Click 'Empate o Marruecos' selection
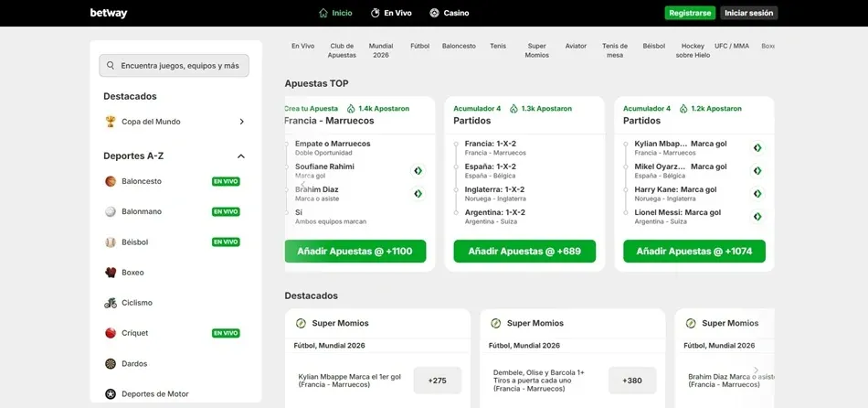 pyautogui.click(x=333, y=144)
